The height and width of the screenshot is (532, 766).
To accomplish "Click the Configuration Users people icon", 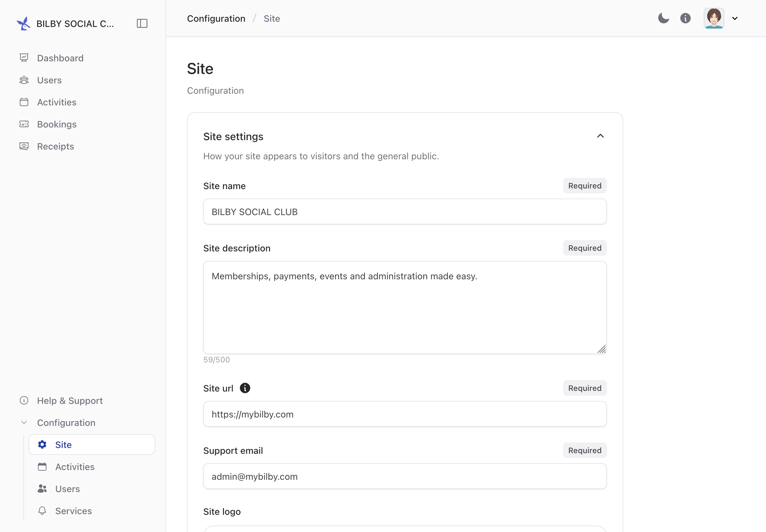I will tap(42, 489).
